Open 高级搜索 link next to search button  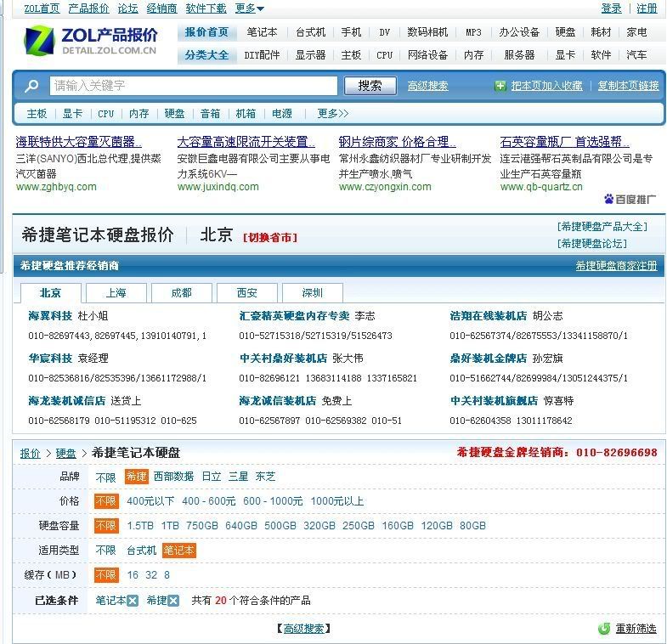[427, 86]
